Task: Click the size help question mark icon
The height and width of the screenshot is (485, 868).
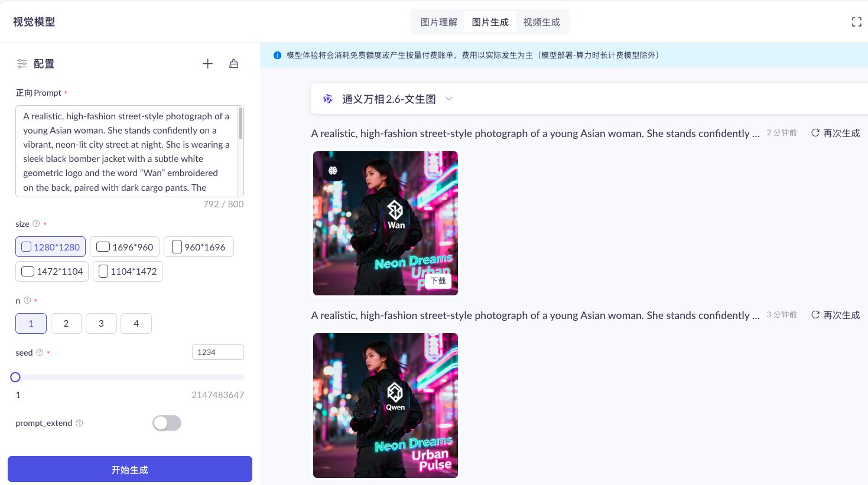Action: pos(36,224)
